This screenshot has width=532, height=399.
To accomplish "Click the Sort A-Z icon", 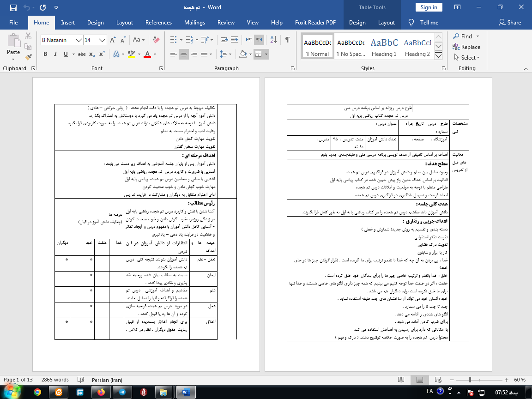I will tap(274, 40).
